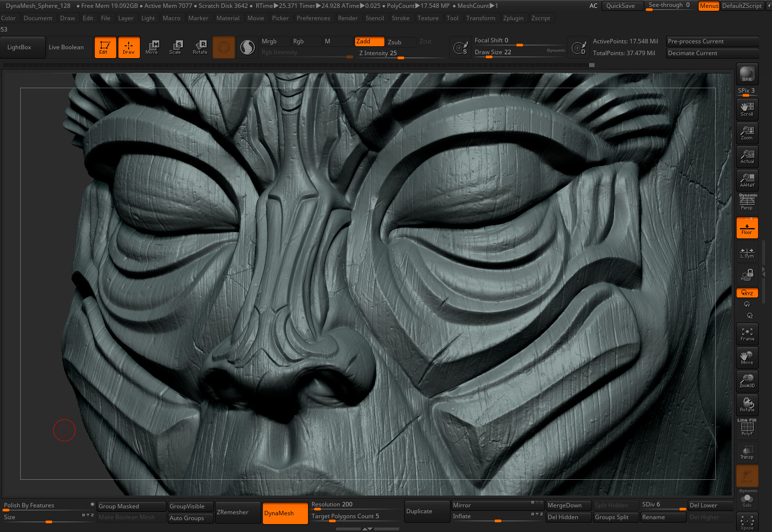The width and height of the screenshot is (772, 532).
Task: Open LightBox browser
Action: 23,47
